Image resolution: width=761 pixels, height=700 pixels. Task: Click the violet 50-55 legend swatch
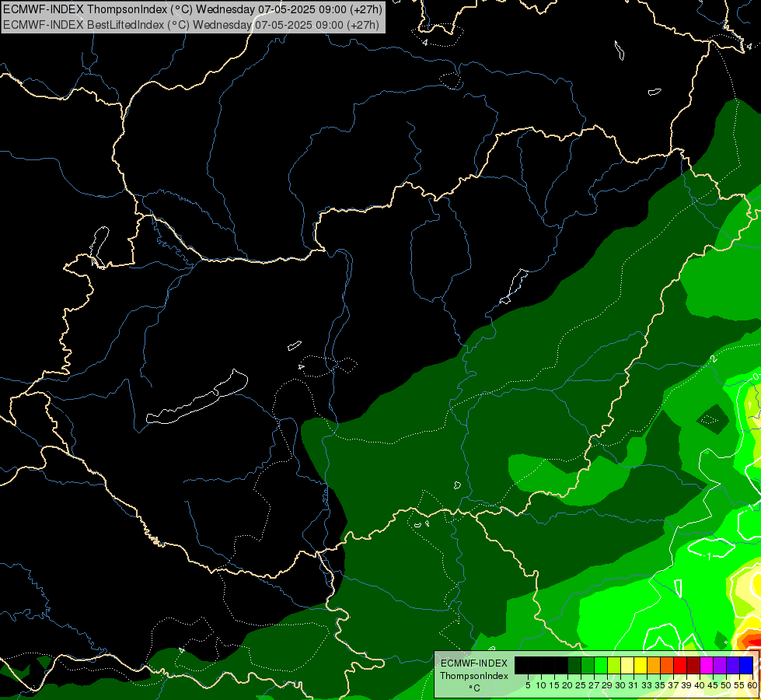(x=733, y=666)
